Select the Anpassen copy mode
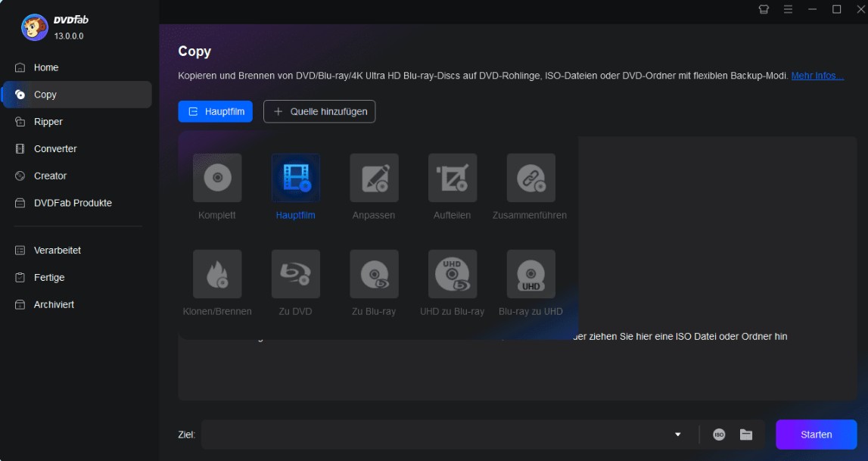868x461 pixels. click(374, 178)
